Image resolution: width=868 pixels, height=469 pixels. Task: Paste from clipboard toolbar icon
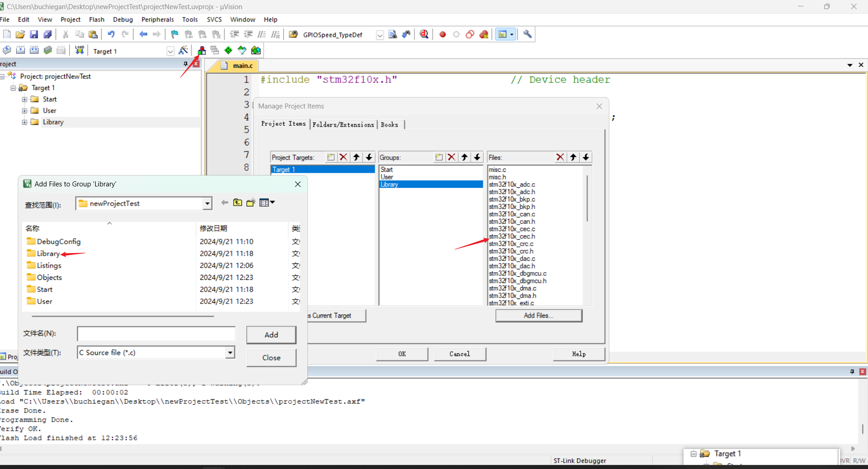pos(93,34)
